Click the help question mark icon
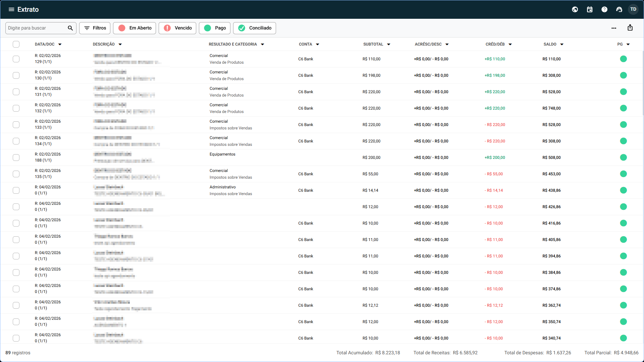 point(604,9)
